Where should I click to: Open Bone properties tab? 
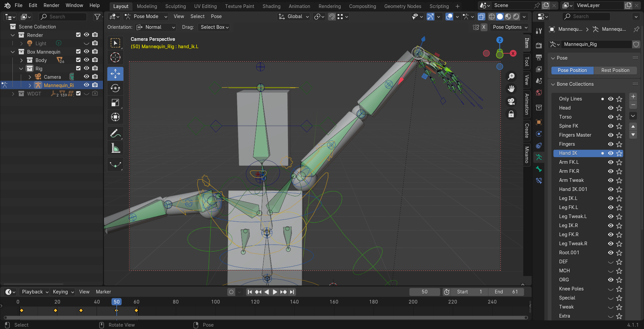(539, 169)
